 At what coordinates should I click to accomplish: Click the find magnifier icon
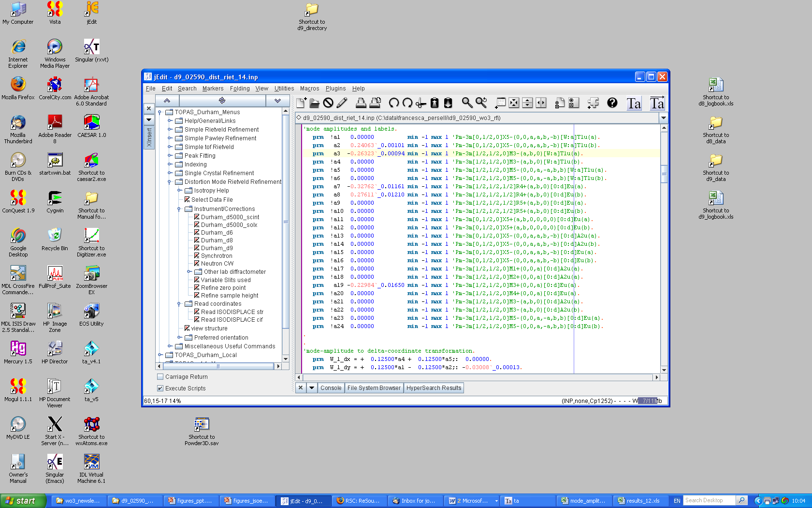pos(467,103)
